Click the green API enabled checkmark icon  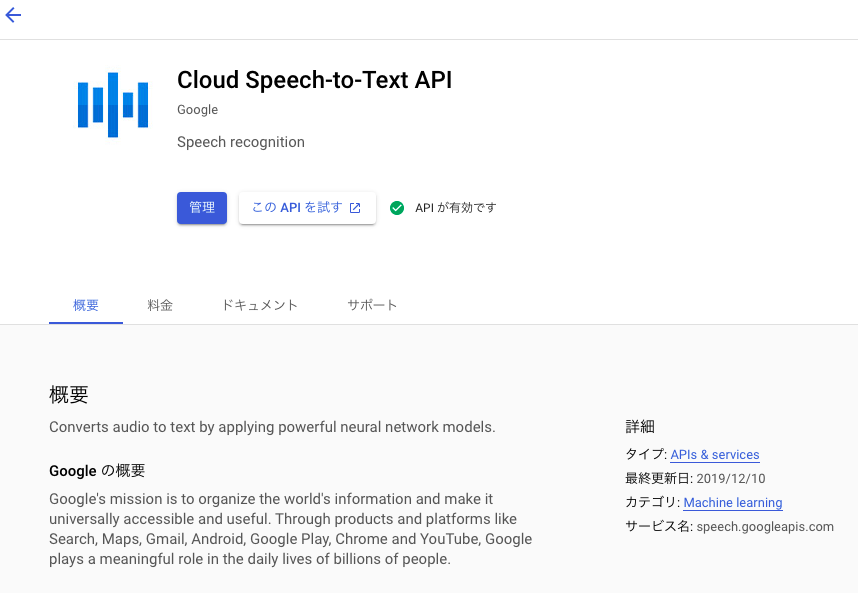coord(397,208)
